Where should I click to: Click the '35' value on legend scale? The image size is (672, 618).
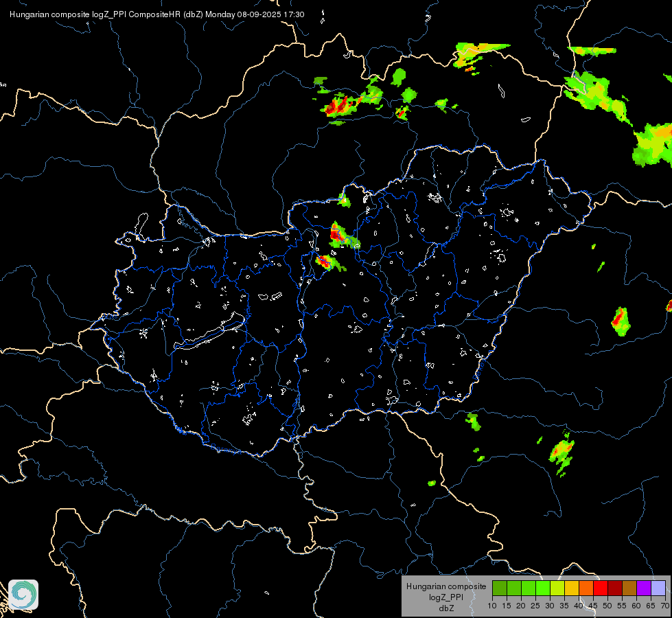tap(564, 606)
